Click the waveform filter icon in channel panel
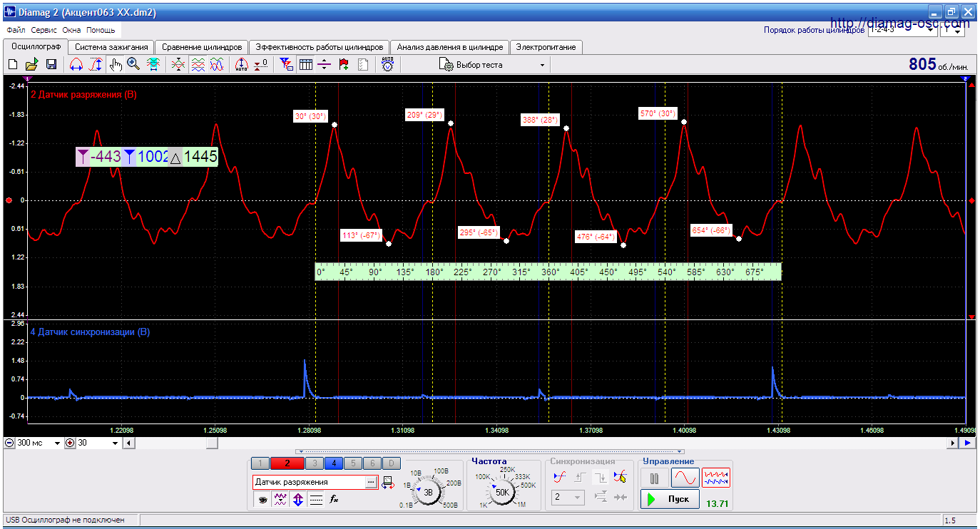980x529 pixels. 280,500
